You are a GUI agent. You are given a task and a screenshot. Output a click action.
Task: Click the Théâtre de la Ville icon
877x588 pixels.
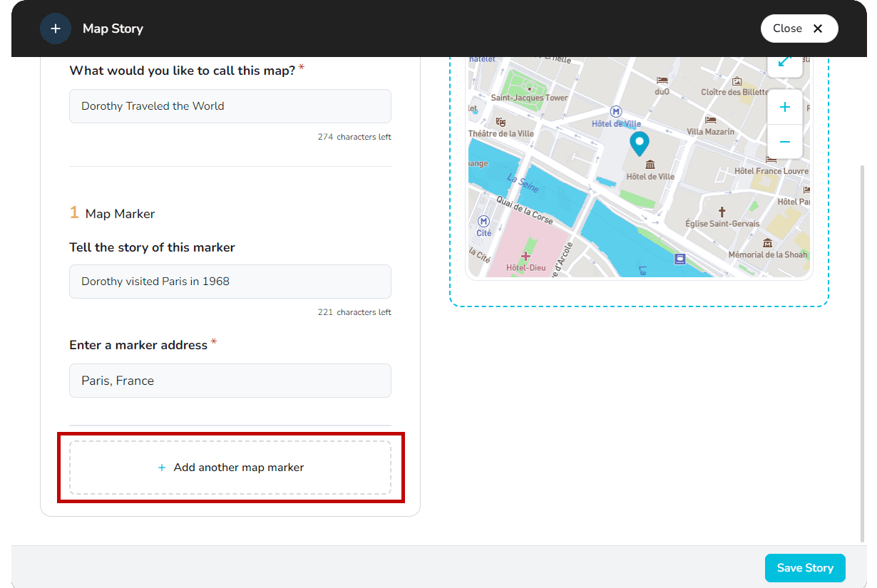501,122
